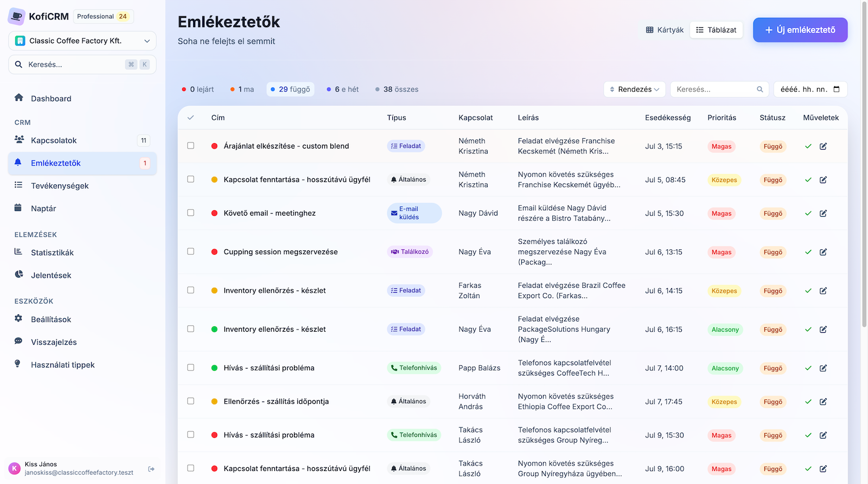
Task: Mark Cupping session megszervezése as done
Action: (808, 252)
